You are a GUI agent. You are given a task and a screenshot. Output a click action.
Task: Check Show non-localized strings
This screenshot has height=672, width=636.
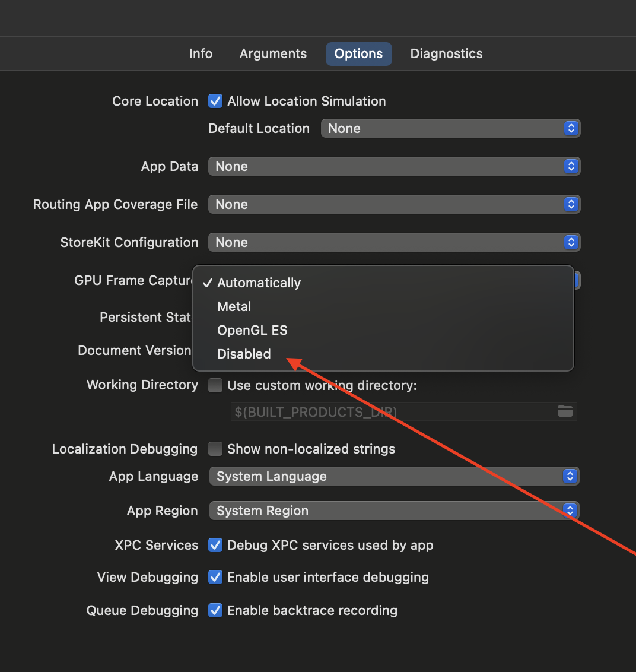215,449
